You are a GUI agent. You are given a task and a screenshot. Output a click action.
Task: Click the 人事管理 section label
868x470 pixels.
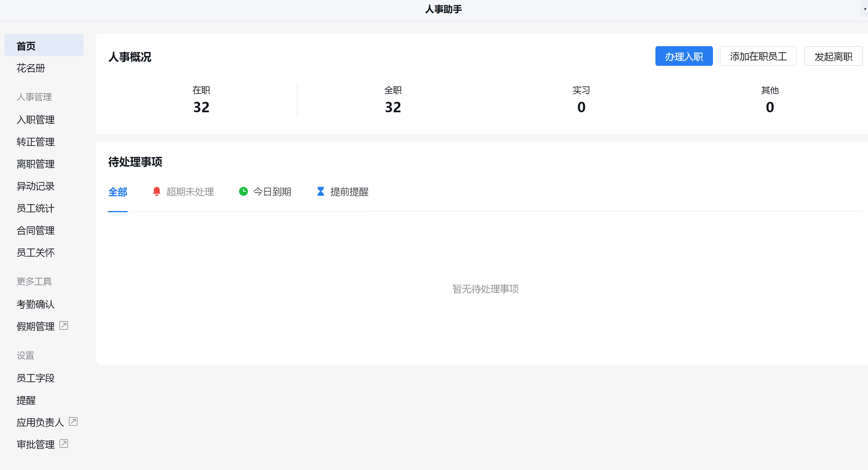point(34,97)
